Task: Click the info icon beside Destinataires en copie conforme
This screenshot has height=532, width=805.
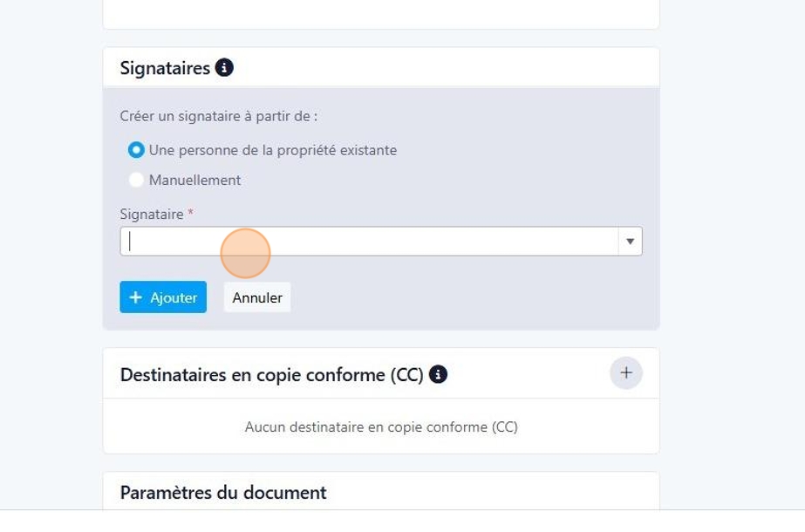Action: (x=439, y=374)
